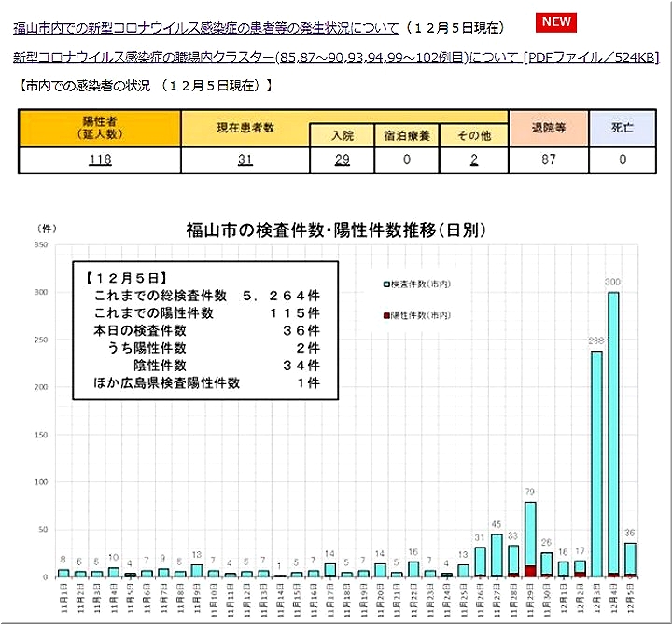Click the tallest chart bar labeled 300
672x624 pixels.
tap(613, 434)
